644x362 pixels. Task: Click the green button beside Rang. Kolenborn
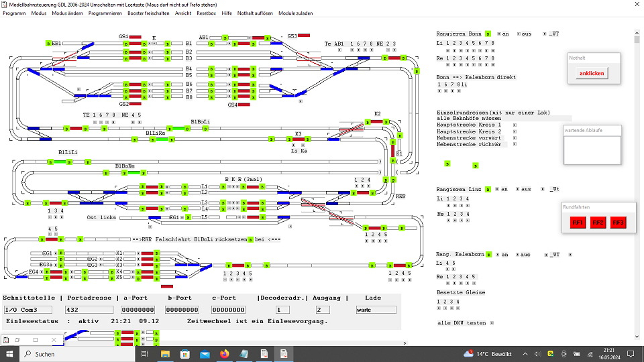coord(489,255)
